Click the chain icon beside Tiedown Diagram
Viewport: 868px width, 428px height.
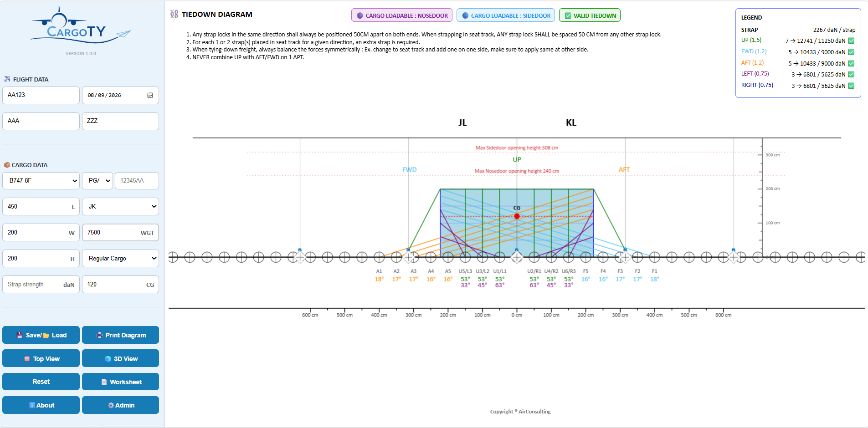174,14
